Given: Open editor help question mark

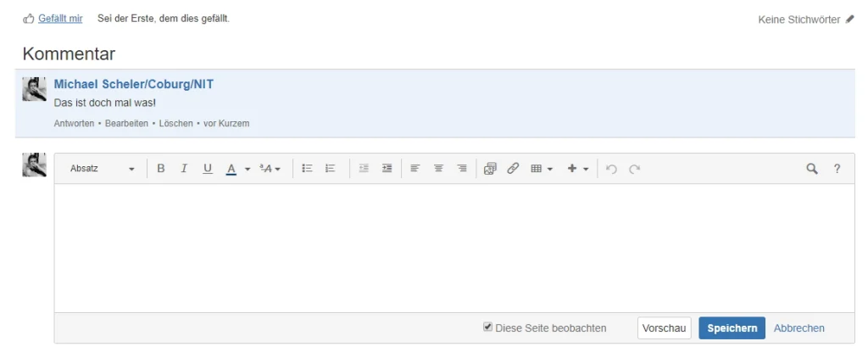Looking at the screenshot, I should pos(837,169).
